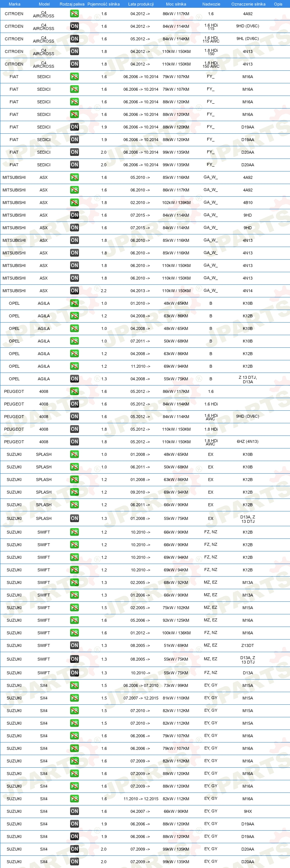The height and width of the screenshot is (868, 290).
Task: Click petrol icon in Opel Agila 69kW / 94KM row
Action: click(x=75, y=366)
